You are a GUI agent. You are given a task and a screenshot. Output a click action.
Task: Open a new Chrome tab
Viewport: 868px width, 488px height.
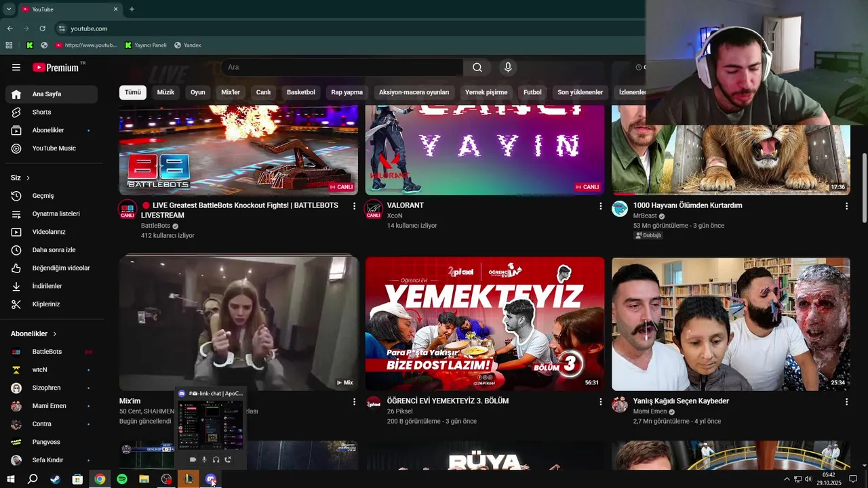coord(132,9)
